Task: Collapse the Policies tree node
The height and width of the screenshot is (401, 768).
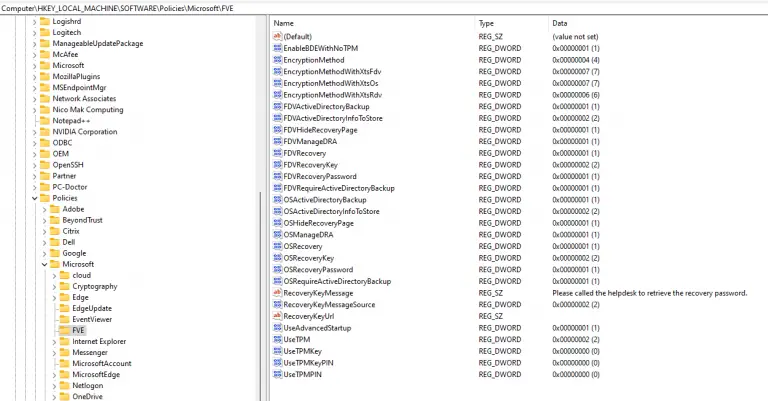Action: coord(34,198)
